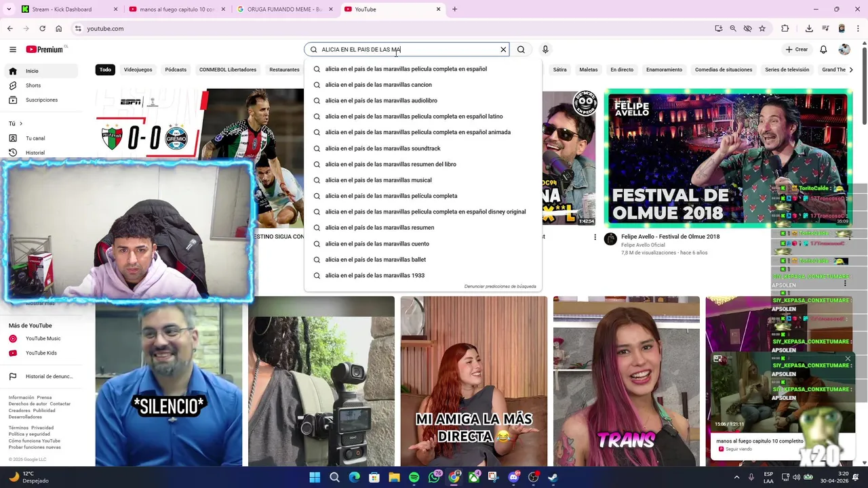The height and width of the screenshot is (488, 868).
Task: Expand the mini player window
Action: coord(717,359)
